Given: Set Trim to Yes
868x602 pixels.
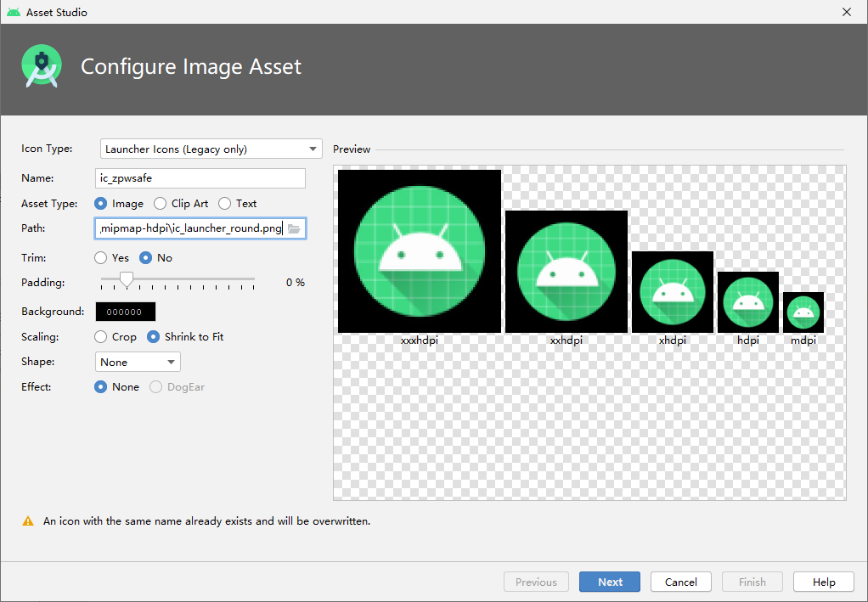Looking at the screenshot, I should click(99, 257).
